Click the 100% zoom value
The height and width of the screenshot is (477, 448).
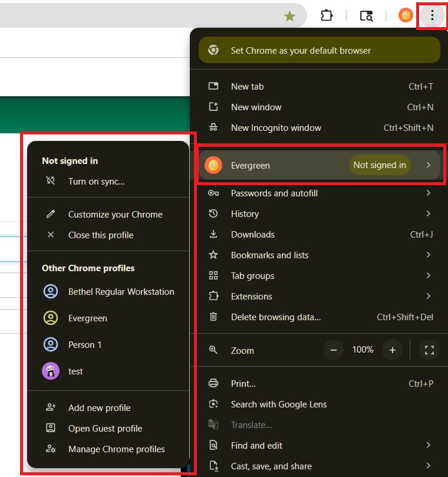(x=363, y=350)
